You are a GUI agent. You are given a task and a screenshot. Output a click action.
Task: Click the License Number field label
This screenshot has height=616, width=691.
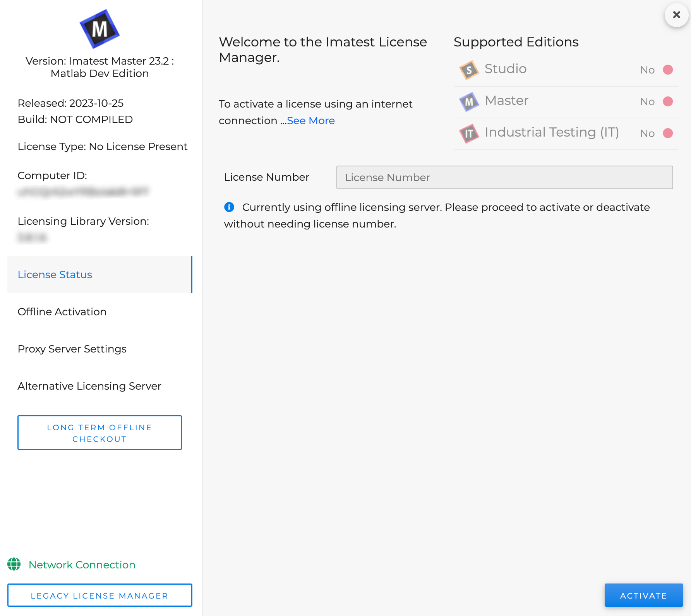click(266, 177)
